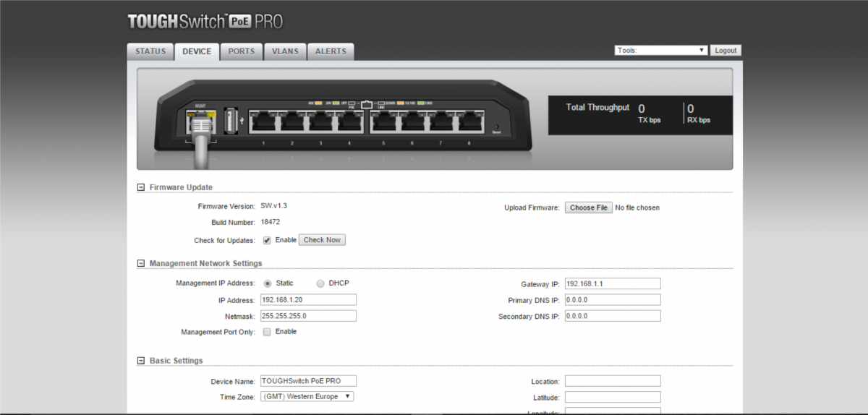Select DHCP management IP address
868x415 pixels.
click(321, 283)
